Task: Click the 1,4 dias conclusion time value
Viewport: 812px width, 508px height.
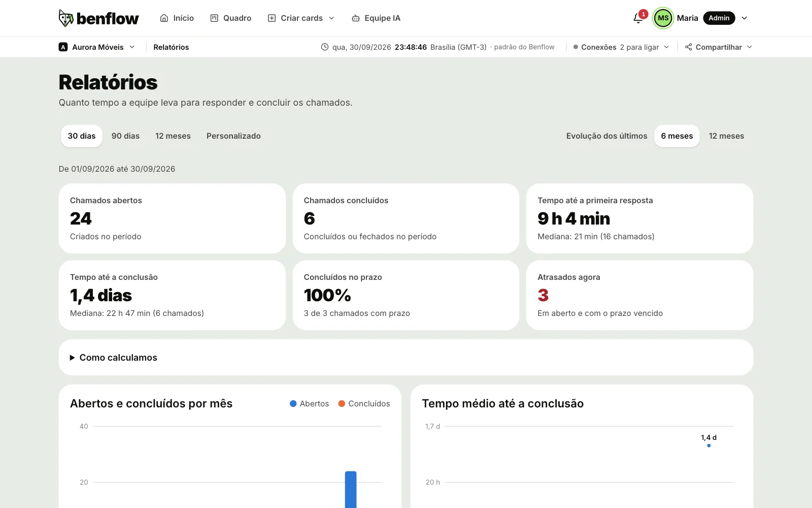Action: point(101,295)
